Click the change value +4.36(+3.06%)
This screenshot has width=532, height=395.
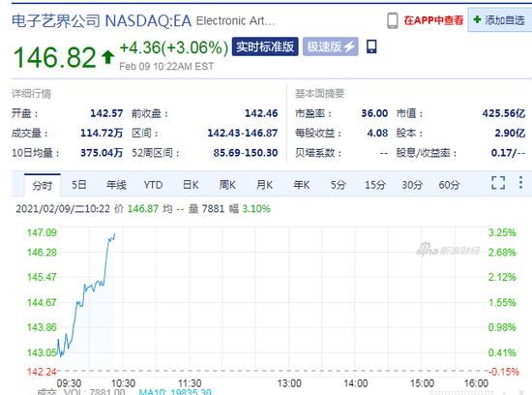174,47
